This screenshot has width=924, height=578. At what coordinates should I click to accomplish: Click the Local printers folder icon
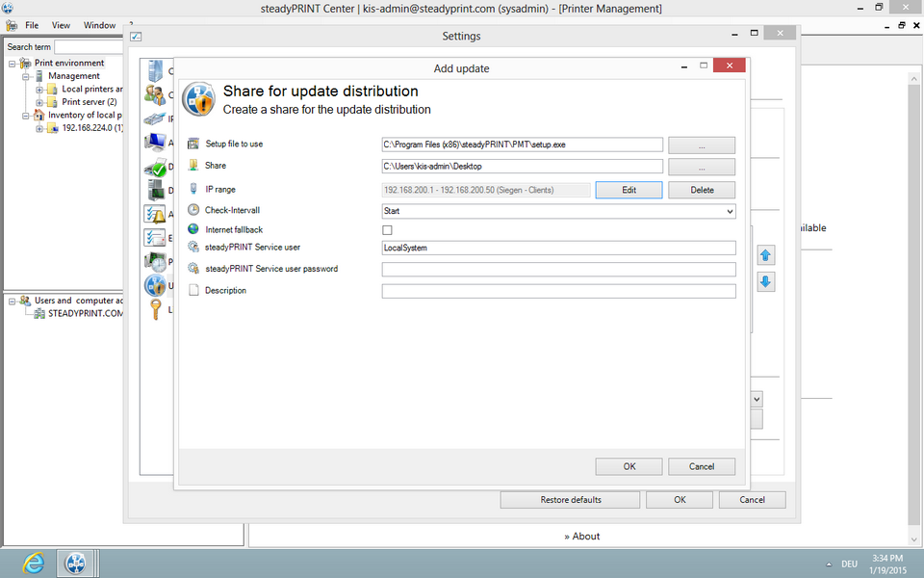point(52,89)
